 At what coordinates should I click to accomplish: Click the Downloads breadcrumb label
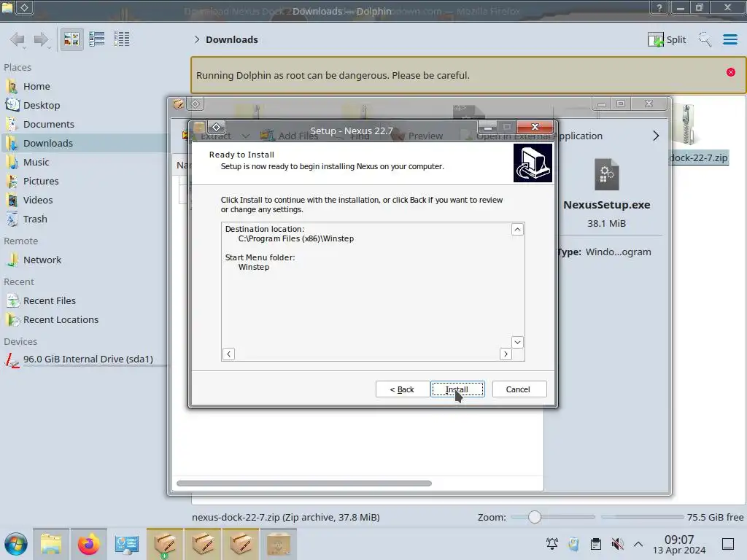[232, 39]
